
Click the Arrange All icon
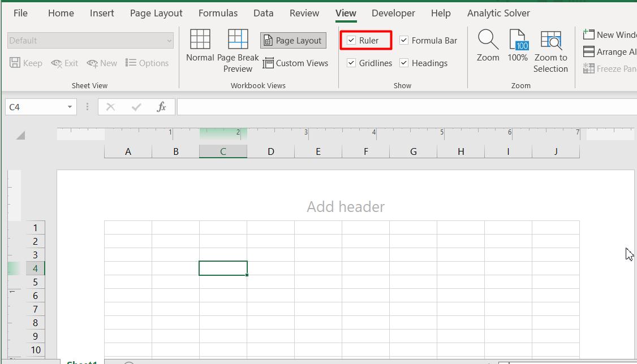588,51
